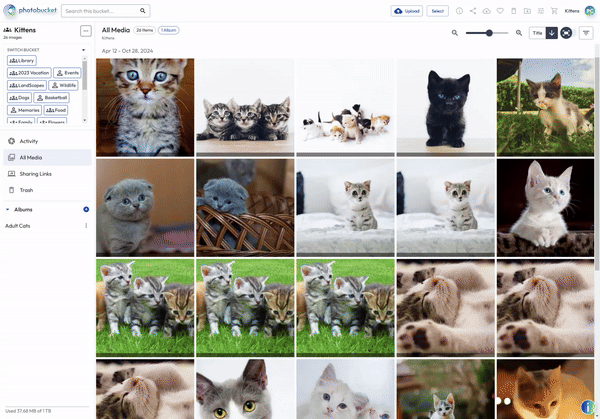Open the Activity page label
Image resolution: width=600 pixels, height=419 pixels.
[x=29, y=141]
